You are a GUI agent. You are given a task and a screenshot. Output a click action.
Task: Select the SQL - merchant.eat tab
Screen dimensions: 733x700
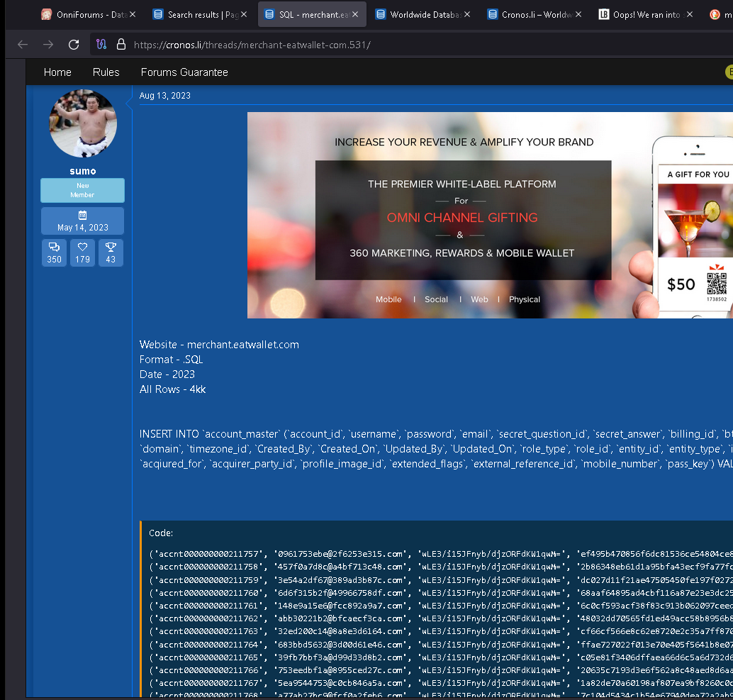(x=312, y=14)
